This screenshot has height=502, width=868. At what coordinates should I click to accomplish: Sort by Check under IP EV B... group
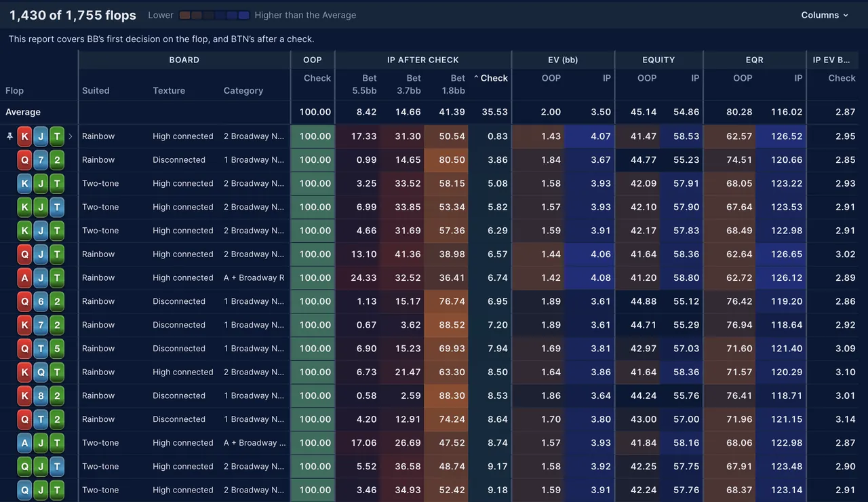[842, 78]
